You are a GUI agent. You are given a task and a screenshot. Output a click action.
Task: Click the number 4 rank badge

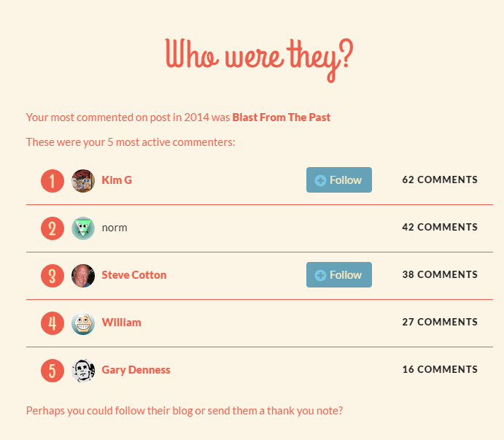pos(53,323)
